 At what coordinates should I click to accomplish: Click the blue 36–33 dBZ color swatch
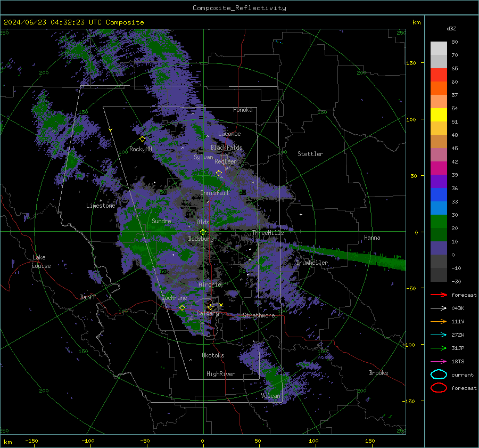pos(439,194)
